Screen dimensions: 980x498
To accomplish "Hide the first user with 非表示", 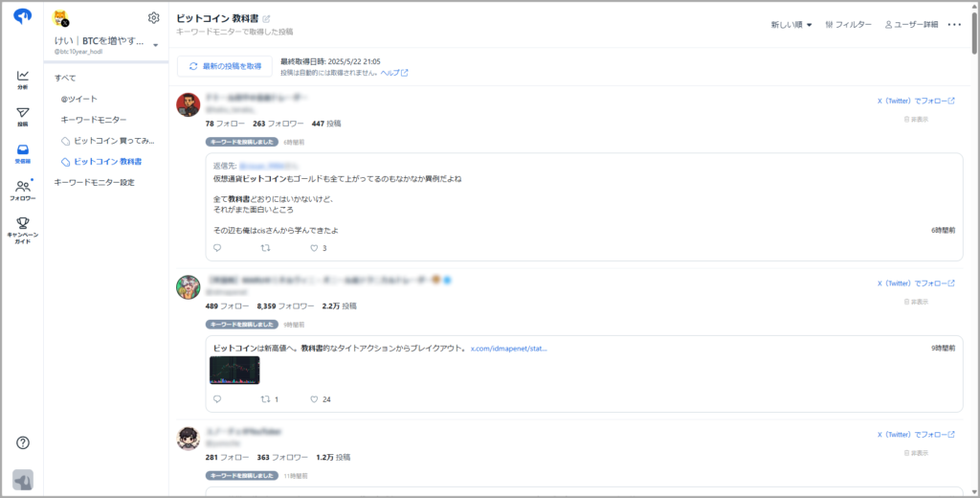I will (916, 119).
